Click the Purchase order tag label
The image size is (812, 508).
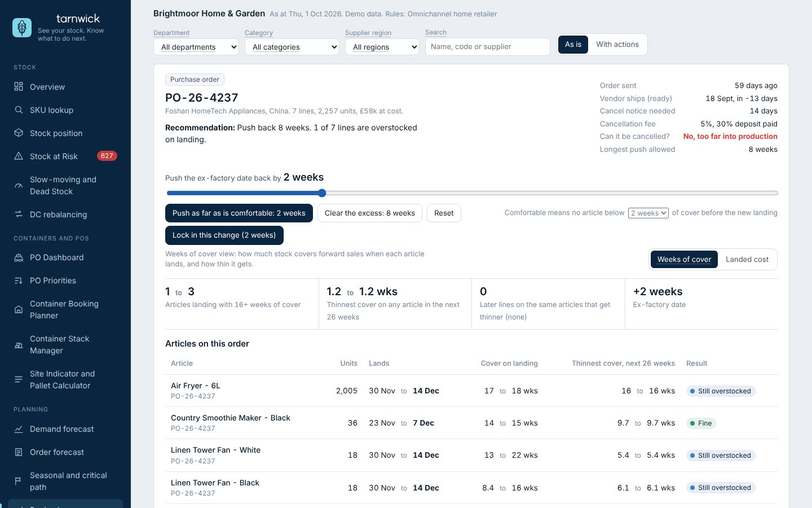tap(195, 80)
